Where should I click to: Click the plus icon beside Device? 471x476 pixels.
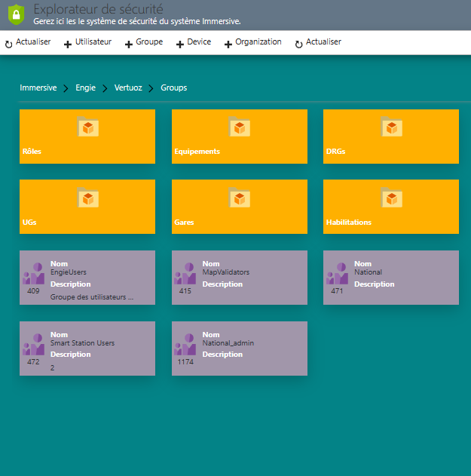(x=180, y=45)
